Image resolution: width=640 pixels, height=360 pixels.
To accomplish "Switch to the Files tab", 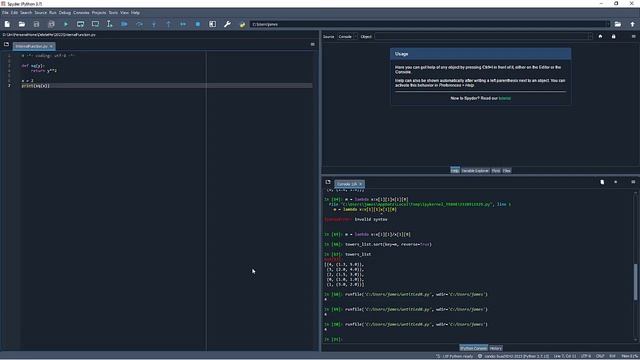I will 507,171.
